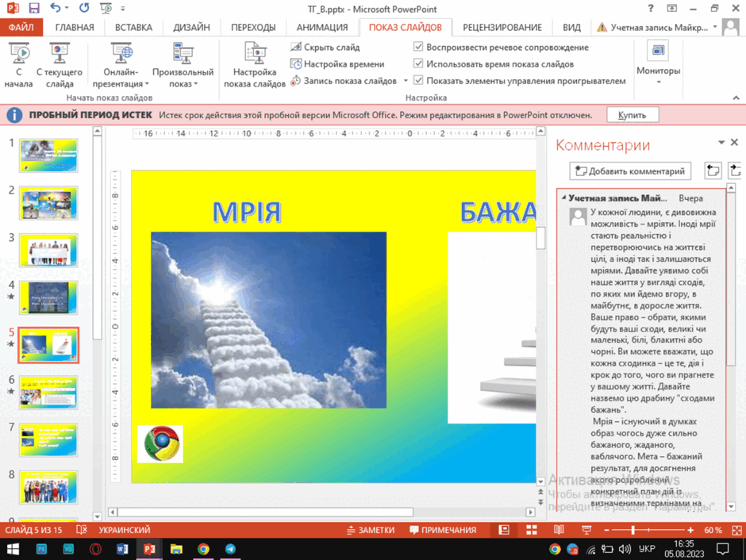Switch to Reading view icon
Screen dimensions: 746x560
[559, 530]
